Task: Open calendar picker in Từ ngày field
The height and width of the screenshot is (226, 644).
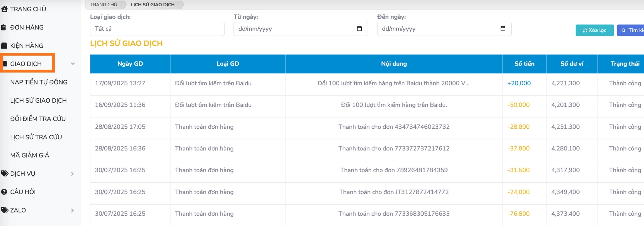Action: click(359, 29)
